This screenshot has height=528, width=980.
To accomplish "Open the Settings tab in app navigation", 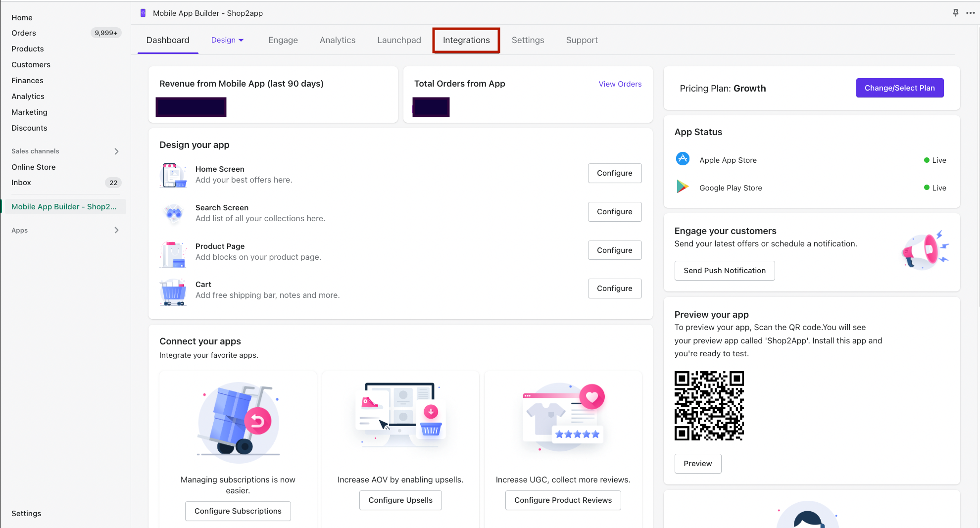I will click(528, 40).
